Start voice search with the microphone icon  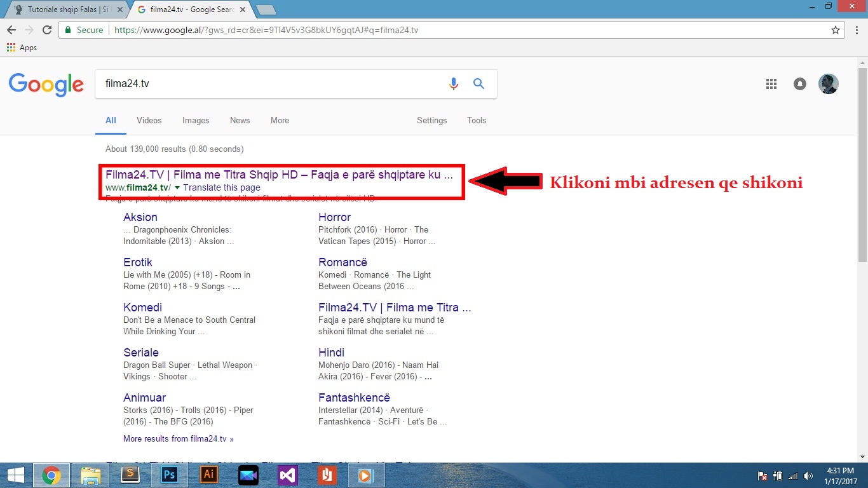(x=453, y=84)
